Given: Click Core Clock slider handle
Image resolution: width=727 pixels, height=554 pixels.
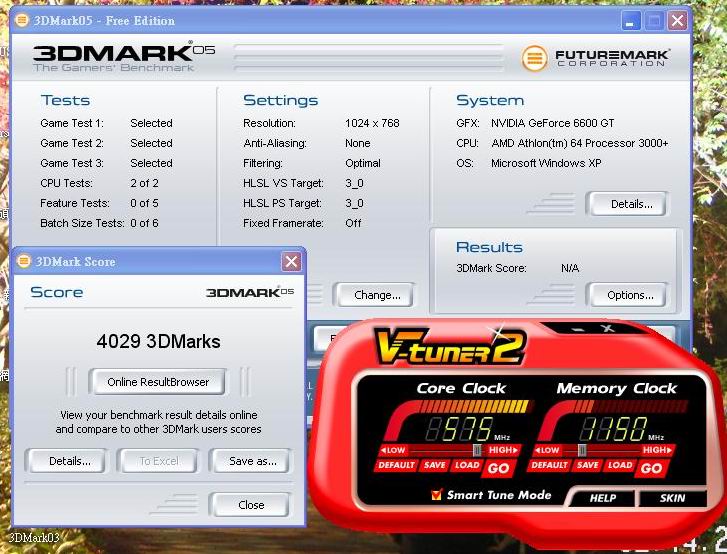Looking at the screenshot, I should point(477,450).
